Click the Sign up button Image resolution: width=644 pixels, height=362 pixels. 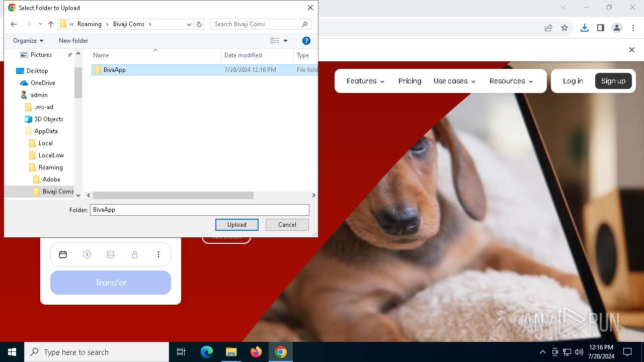pos(613,81)
